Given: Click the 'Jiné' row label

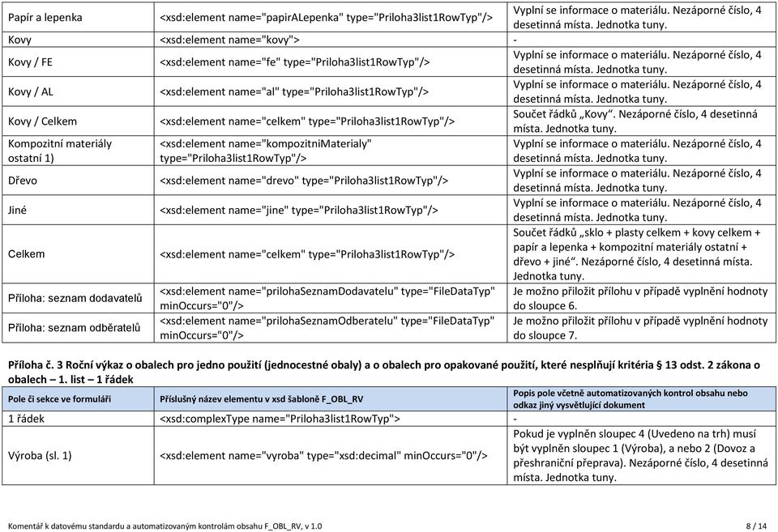Looking at the screenshot, I should [17, 211].
